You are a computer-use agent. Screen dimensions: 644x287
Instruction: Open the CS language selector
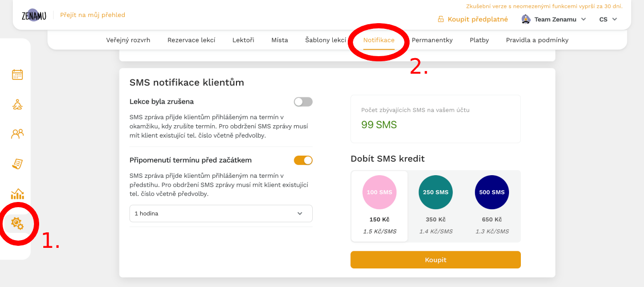click(x=608, y=19)
